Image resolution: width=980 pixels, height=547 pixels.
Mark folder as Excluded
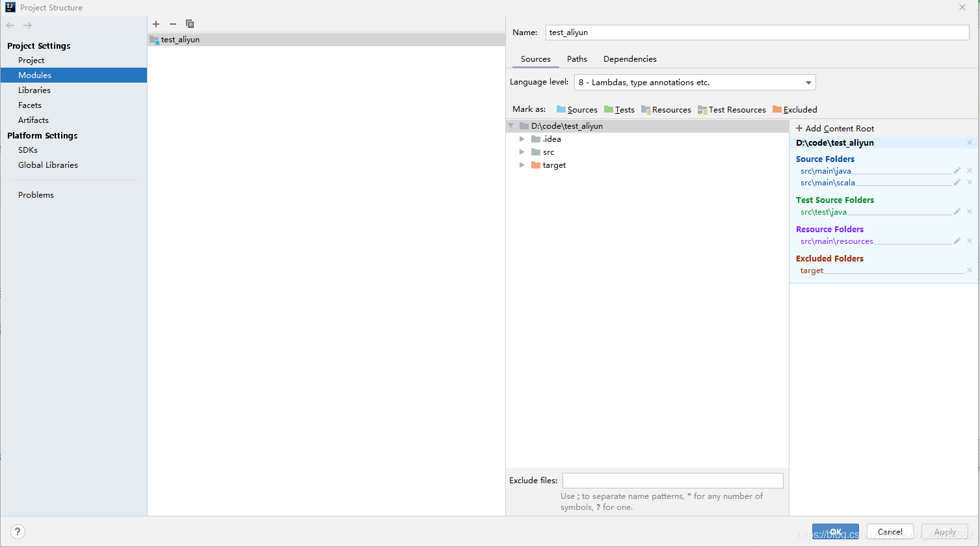pos(795,109)
